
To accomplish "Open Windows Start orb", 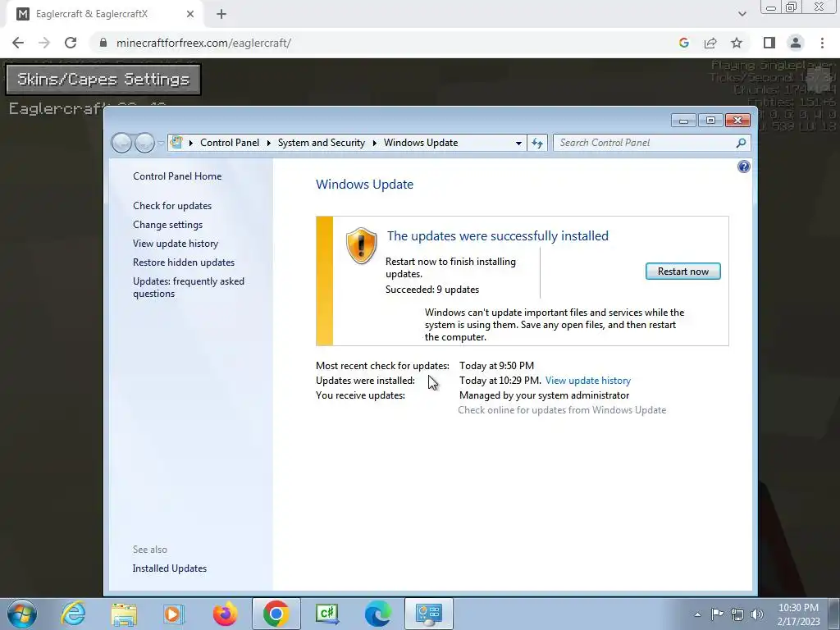I will tap(22, 614).
